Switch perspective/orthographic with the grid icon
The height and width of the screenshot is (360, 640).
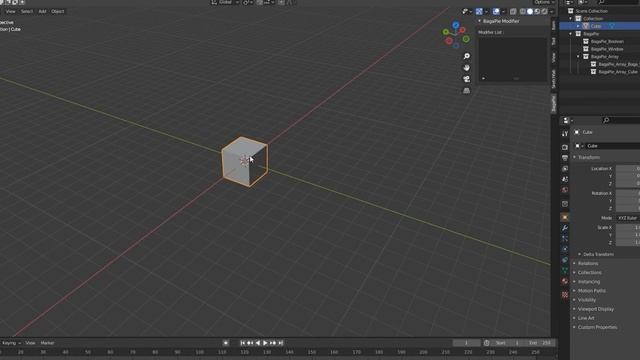(467, 91)
